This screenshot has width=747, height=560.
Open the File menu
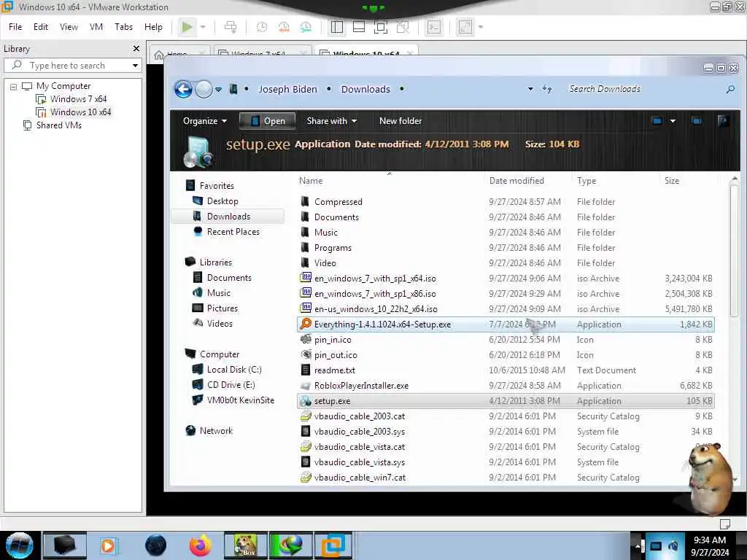15,27
